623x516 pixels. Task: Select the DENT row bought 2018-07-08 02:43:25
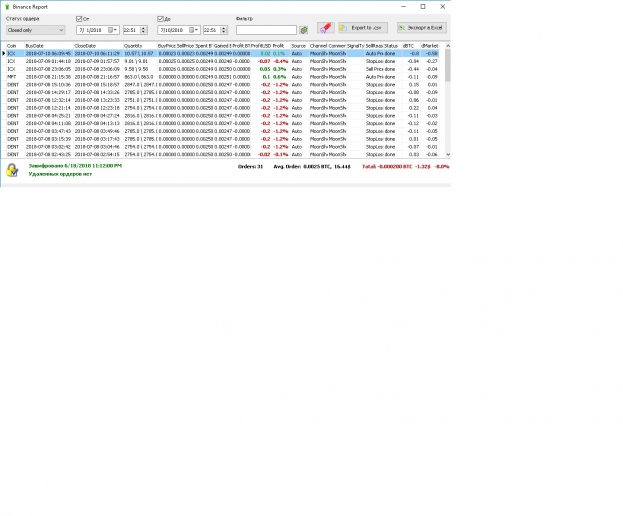click(x=222, y=154)
